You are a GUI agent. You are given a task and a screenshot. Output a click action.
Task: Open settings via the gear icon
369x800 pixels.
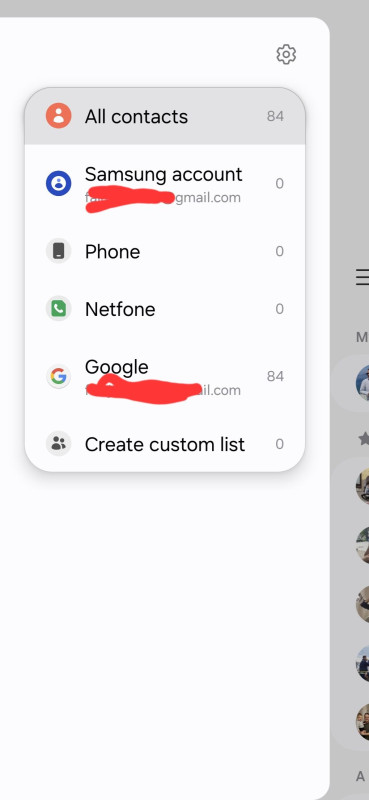pyautogui.click(x=286, y=54)
